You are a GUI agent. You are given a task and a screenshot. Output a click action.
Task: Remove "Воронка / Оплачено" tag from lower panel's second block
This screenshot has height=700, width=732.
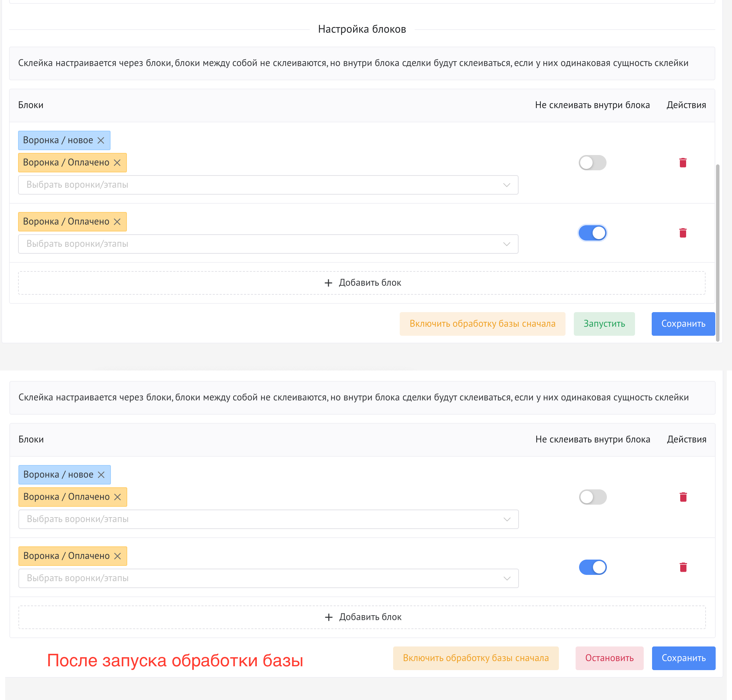117,556
